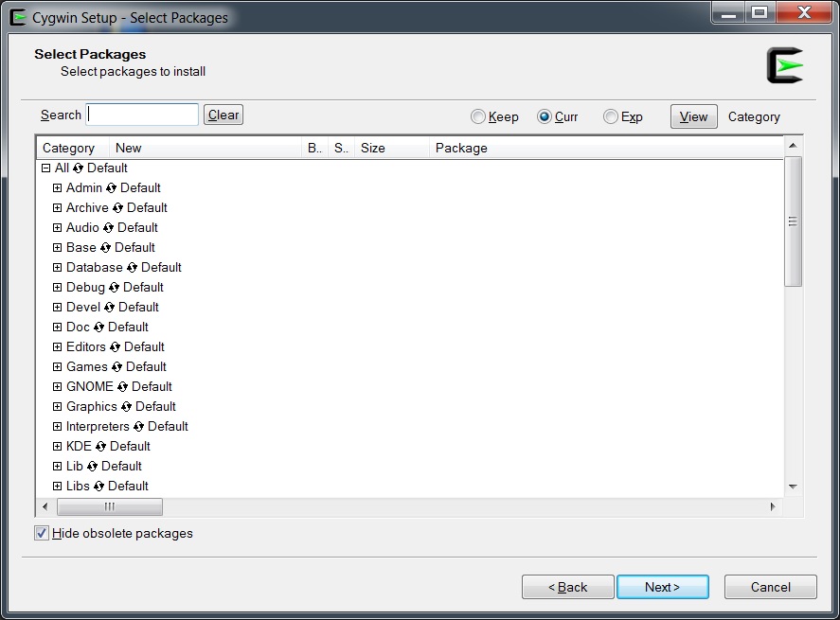
Task: Collapse the All category tree
Action: pyautogui.click(x=46, y=168)
